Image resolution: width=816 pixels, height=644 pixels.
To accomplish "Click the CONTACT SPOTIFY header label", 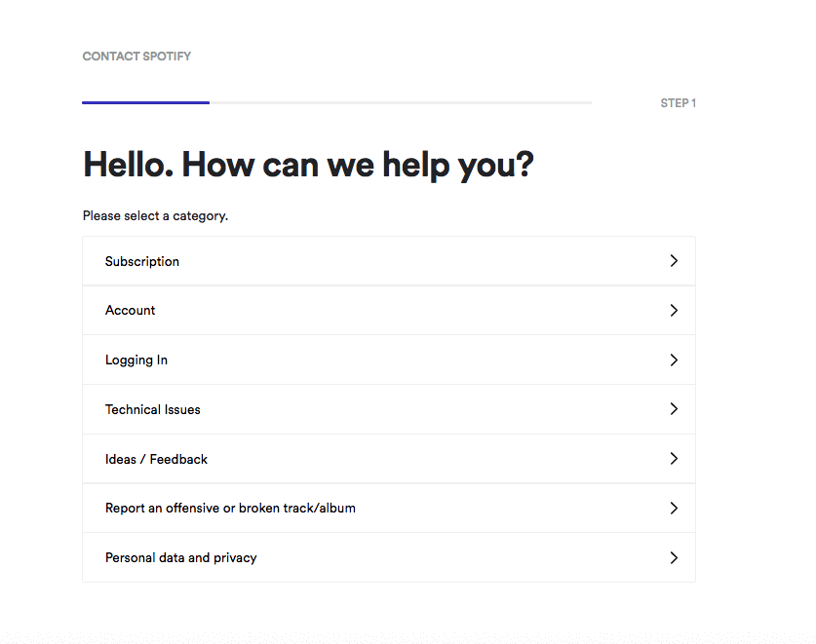I will pyautogui.click(x=136, y=56).
